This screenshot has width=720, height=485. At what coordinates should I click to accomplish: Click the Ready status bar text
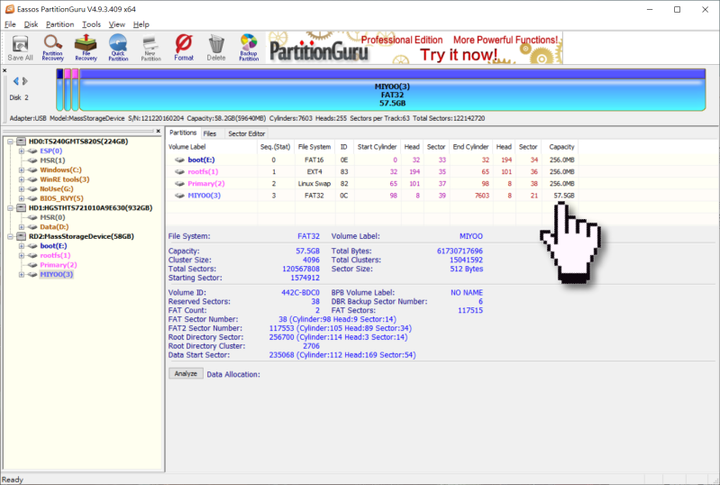point(12,479)
